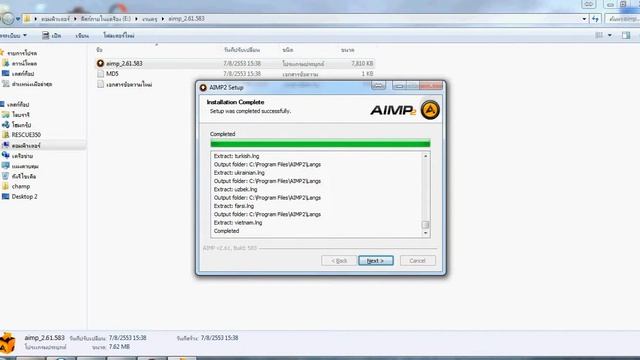
Task: Click the install log scrollbar down arrow
Action: point(426,233)
